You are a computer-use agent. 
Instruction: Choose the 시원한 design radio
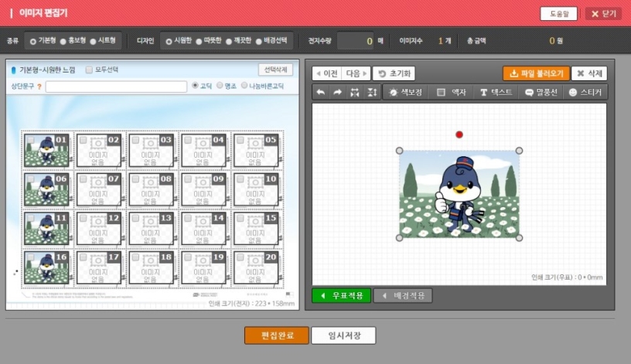point(169,42)
